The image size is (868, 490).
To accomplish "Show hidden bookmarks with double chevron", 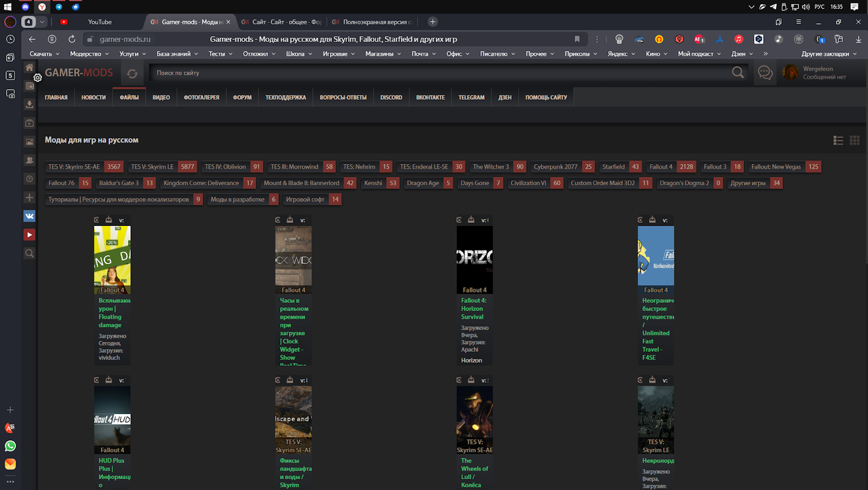I will point(766,54).
